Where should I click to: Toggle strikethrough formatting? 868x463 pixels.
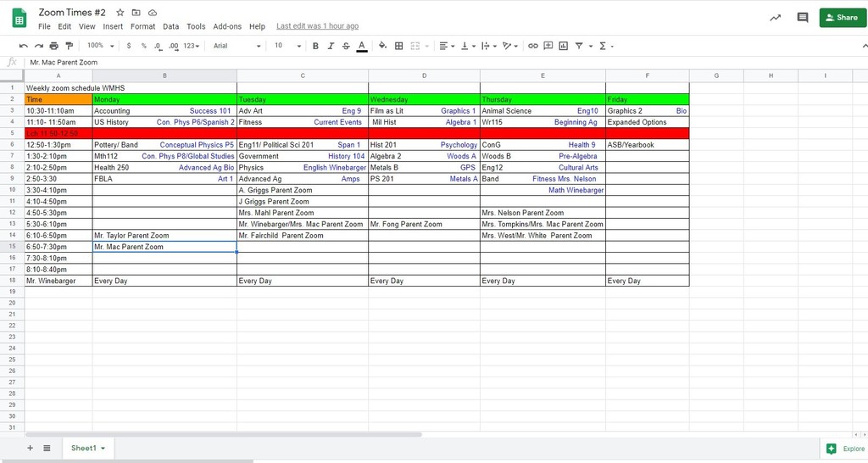[x=346, y=46]
